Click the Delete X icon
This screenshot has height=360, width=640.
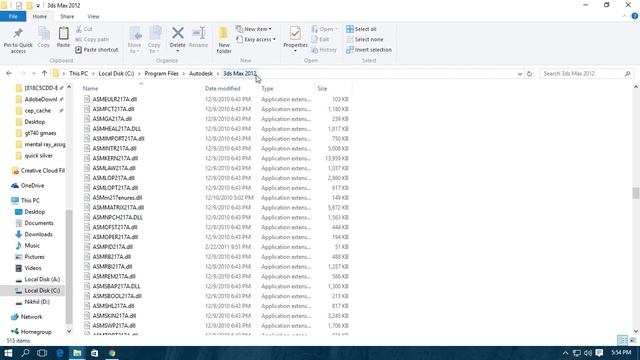pyautogui.click(x=178, y=33)
